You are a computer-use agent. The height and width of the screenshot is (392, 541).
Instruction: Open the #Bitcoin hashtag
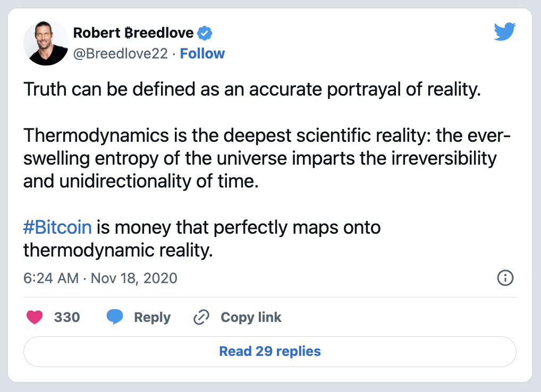click(x=57, y=227)
